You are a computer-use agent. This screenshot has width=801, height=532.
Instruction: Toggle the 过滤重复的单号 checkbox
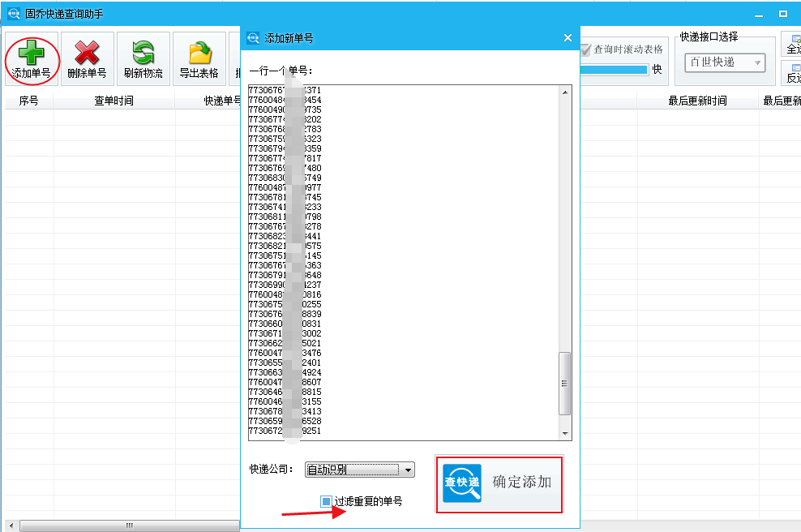pyautogui.click(x=326, y=502)
